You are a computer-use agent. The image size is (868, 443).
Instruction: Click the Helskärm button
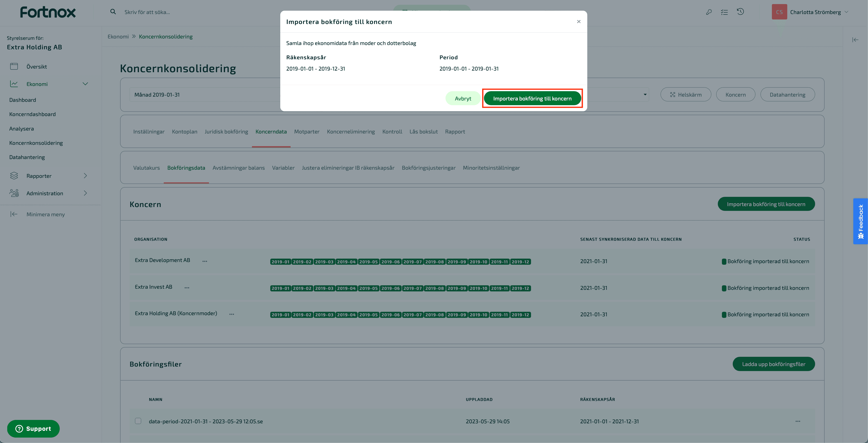[x=686, y=95]
